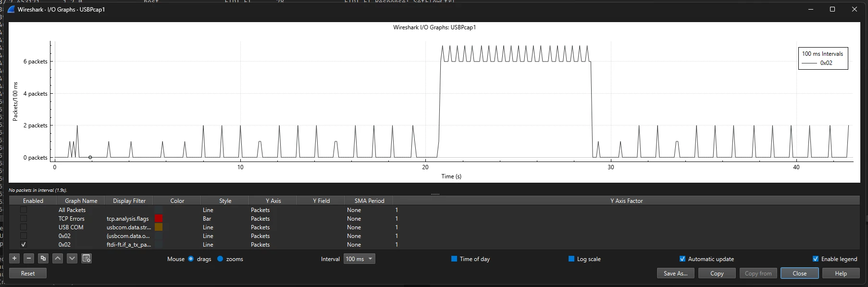Click the Color column header
The height and width of the screenshot is (287, 868).
click(x=177, y=201)
